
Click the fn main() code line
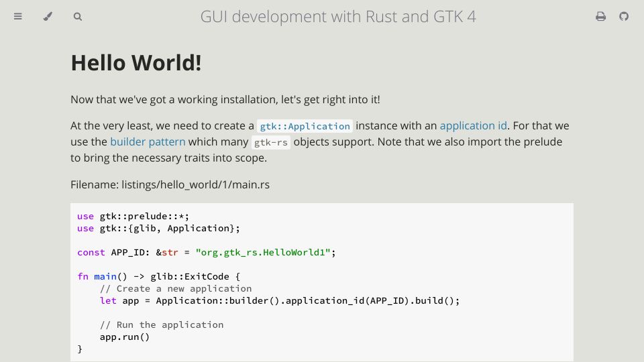(x=158, y=277)
